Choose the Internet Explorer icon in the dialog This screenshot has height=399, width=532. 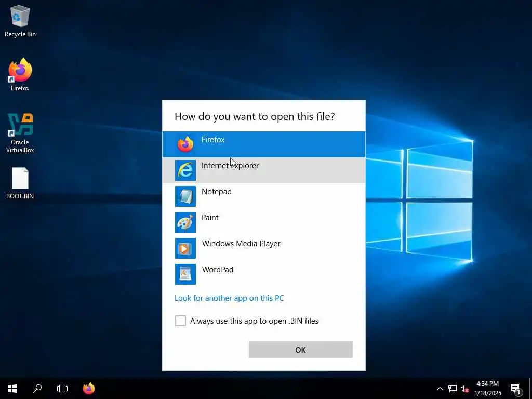coord(185,170)
